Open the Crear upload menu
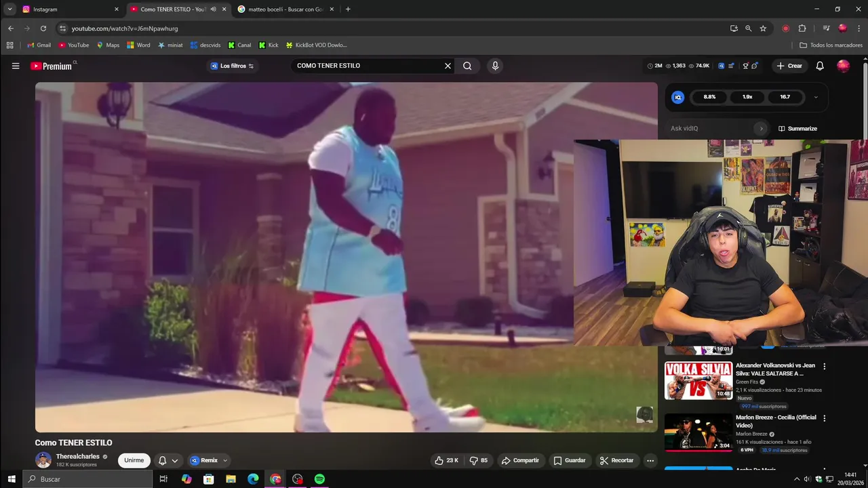 (x=789, y=66)
